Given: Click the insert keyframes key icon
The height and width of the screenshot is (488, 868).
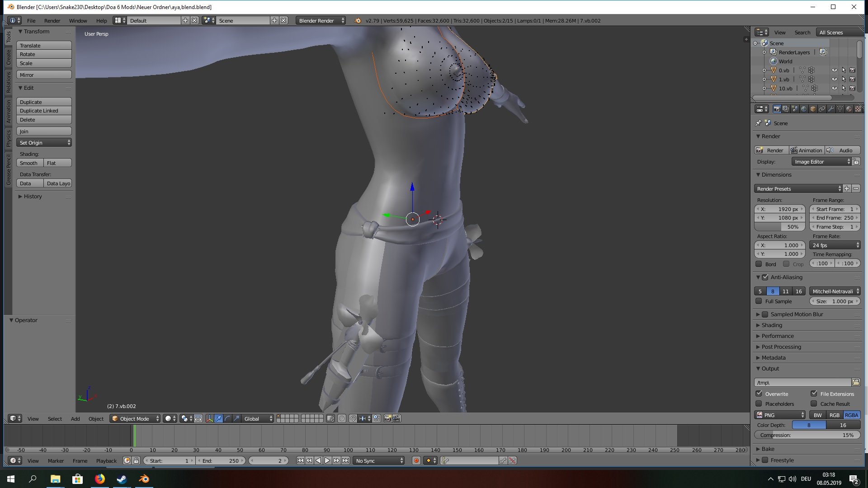Looking at the screenshot, I should (x=503, y=460).
